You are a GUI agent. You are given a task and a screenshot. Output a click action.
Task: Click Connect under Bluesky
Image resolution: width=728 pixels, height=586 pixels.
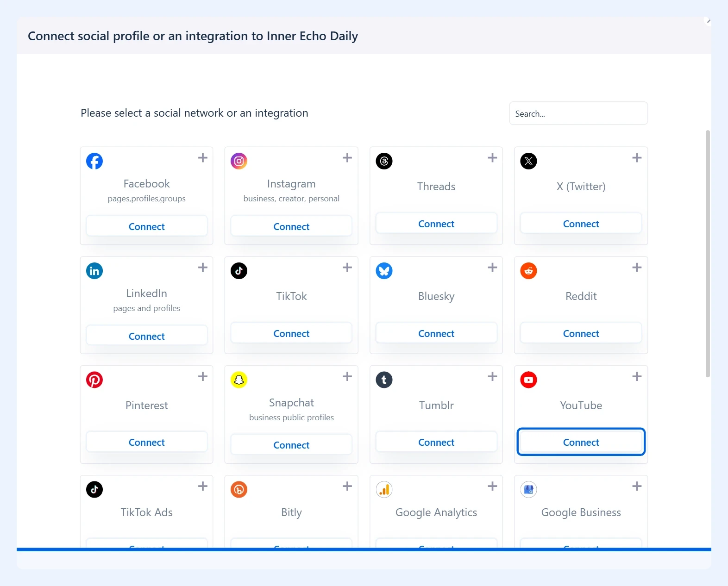click(x=436, y=333)
